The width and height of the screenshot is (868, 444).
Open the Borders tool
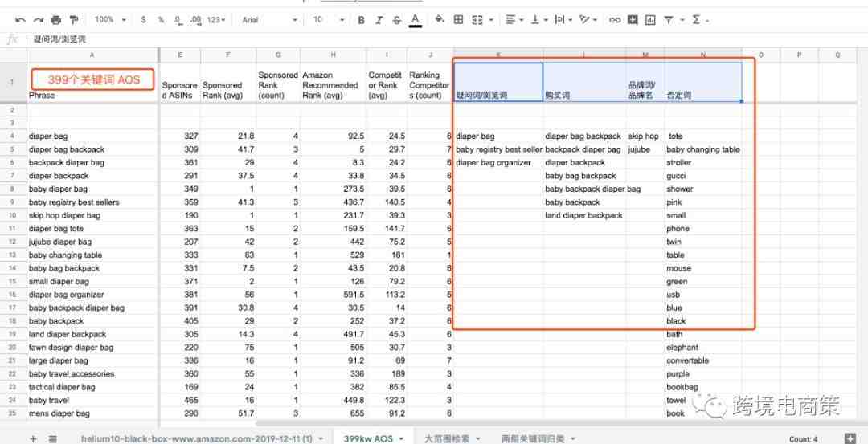coord(458,19)
